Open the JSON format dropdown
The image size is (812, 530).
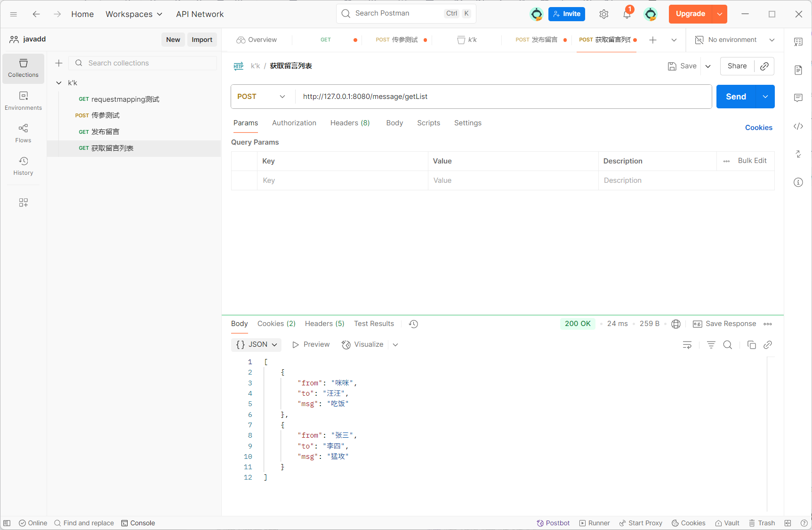pos(257,345)
